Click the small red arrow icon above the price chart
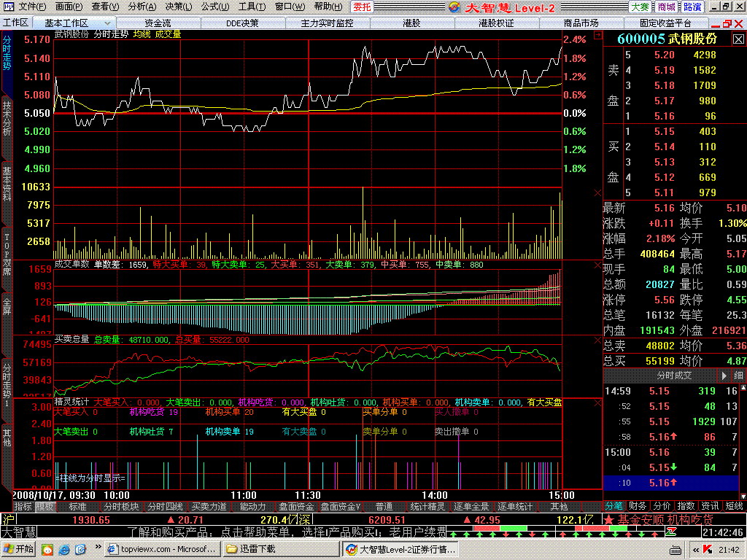Viewport: 747px width, 560px height. click(x=598, y=35)
